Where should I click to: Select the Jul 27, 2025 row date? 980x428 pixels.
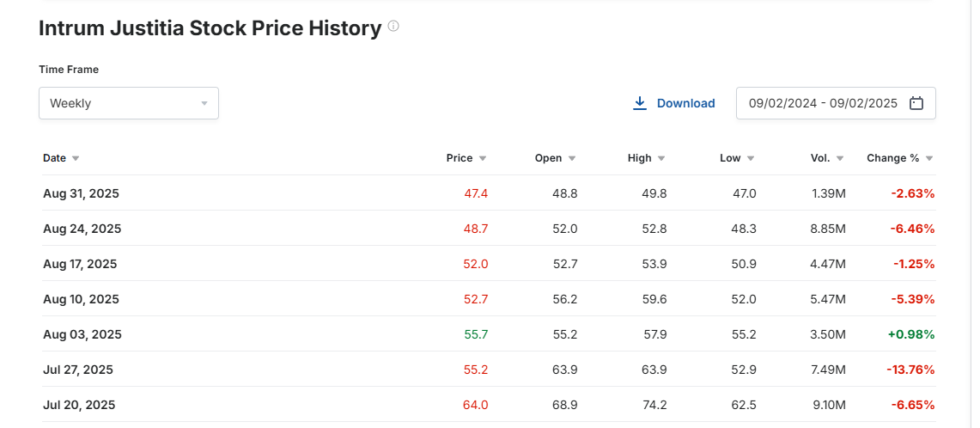[x=78, y=370]
